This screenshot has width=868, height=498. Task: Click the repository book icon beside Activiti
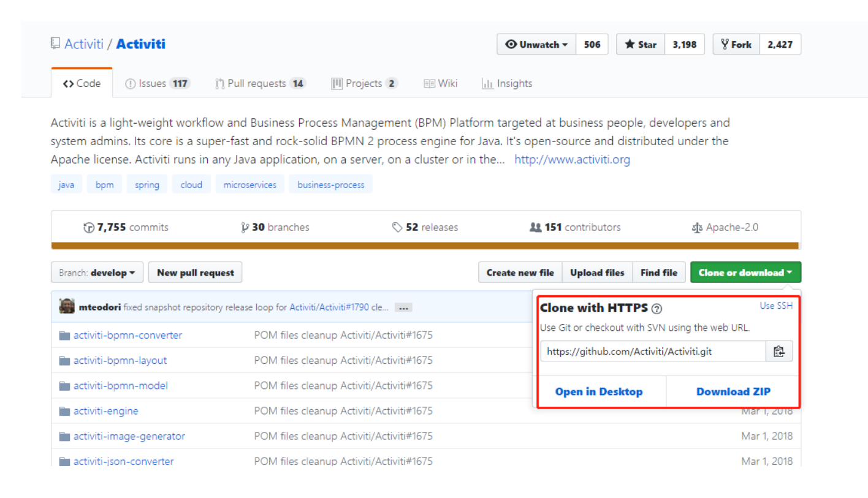click(56, 44)
